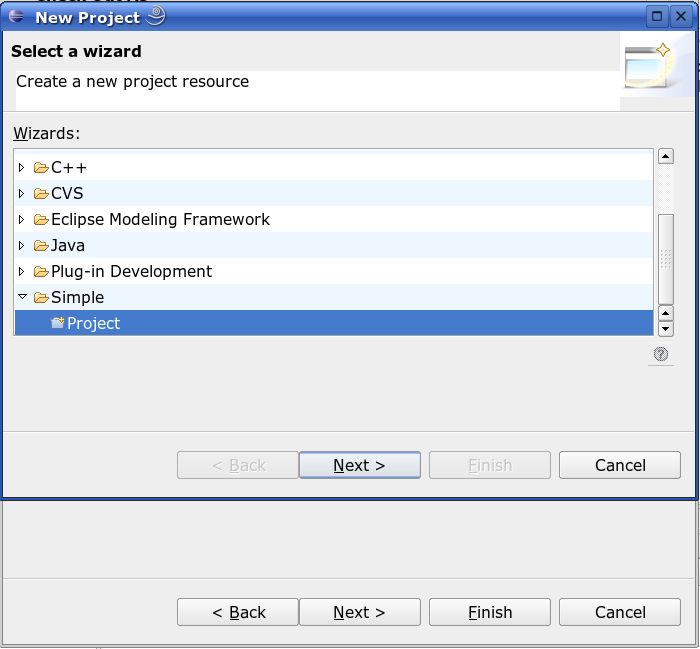The image size is (700, 649).
Task: Click the top scroll-up arrow of the wizards list
Action: coord(666,156)
